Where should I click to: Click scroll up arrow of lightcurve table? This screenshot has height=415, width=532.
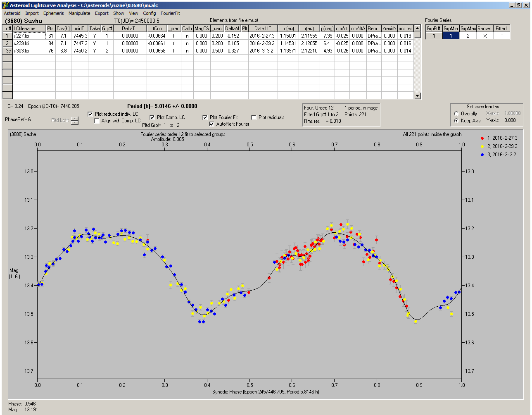(418, 28)
